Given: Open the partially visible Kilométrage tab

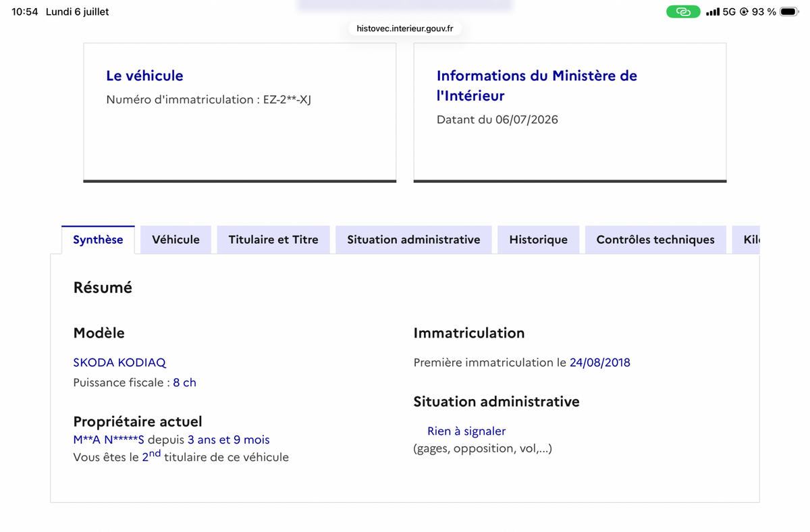Looking at the screenshot, I should pyautogui.click(x=746, y=240).
